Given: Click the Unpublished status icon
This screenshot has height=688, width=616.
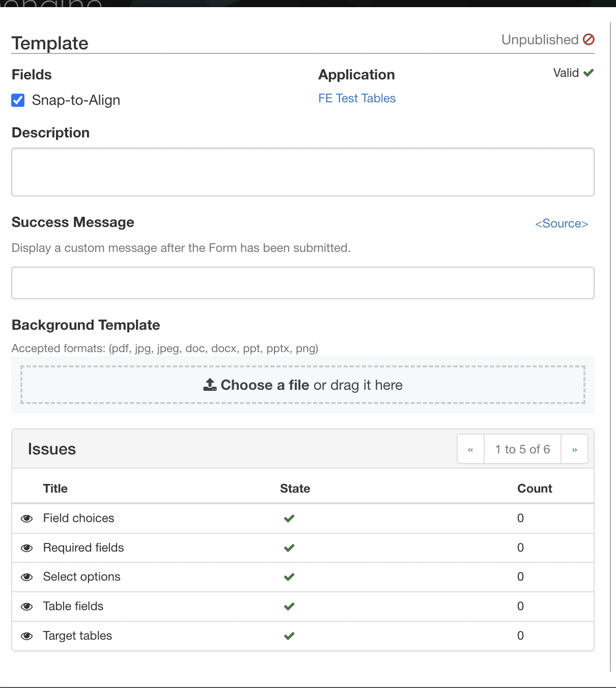Looking at the screenshot, I should pos(589,40).
